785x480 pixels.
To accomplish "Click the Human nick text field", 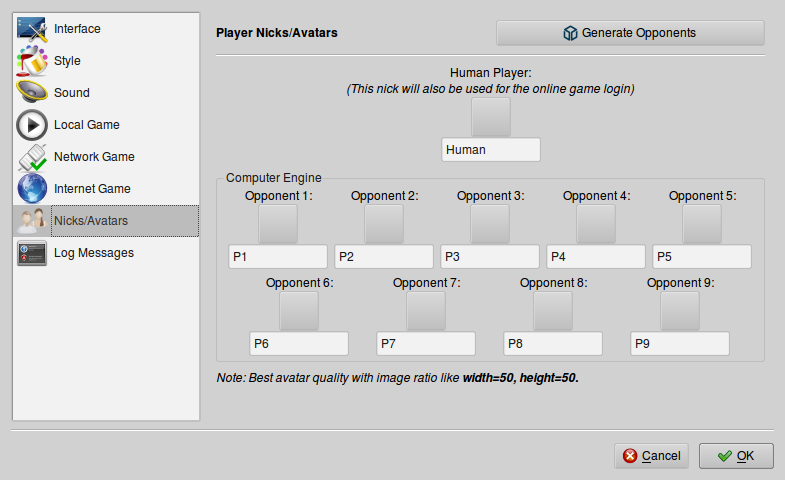I will tap(491, 150).
